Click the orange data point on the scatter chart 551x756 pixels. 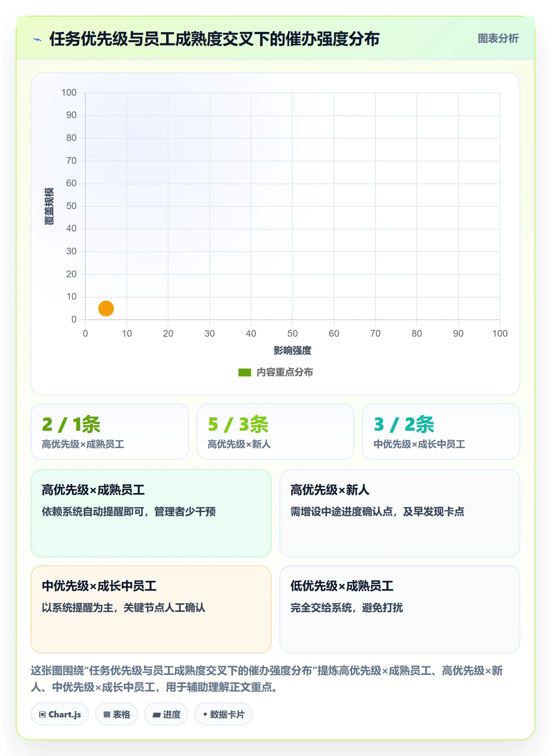(106, 308)
